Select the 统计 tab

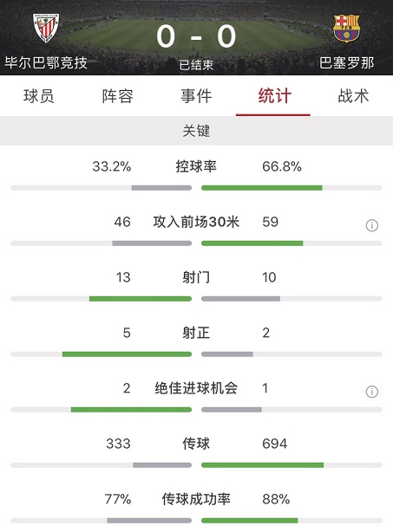click(274, 96)
